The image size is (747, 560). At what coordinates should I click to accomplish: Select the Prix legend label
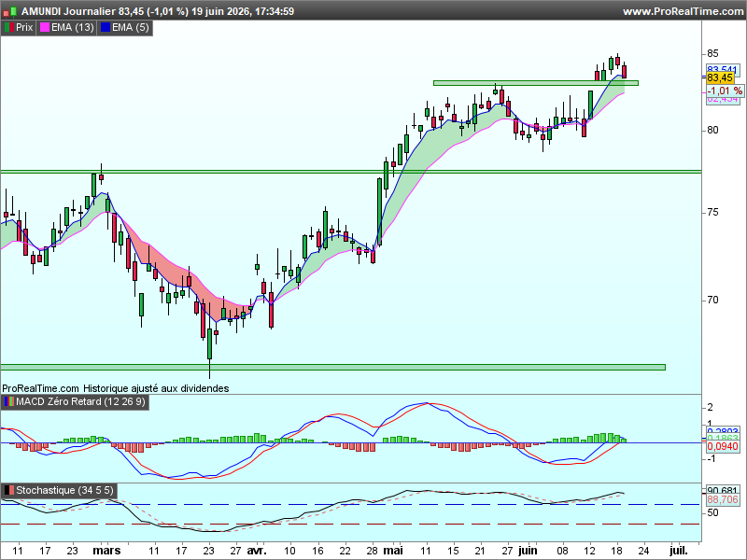click(24, 28)
